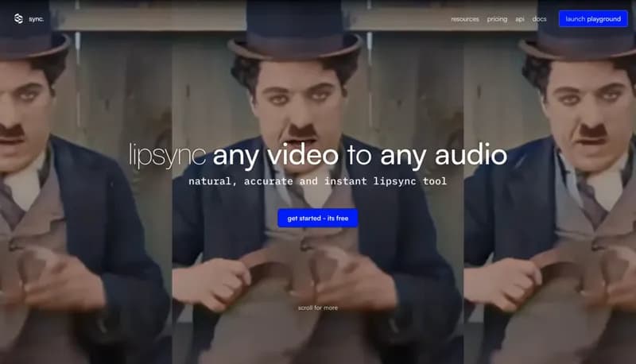
Task: Click the sync. logo icon
Action: (18, 18)
